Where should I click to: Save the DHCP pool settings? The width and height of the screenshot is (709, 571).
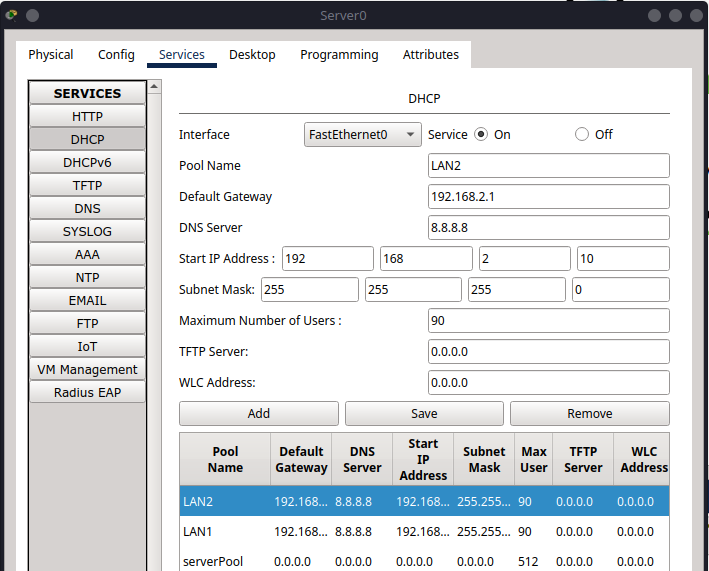tap(424, 413)
